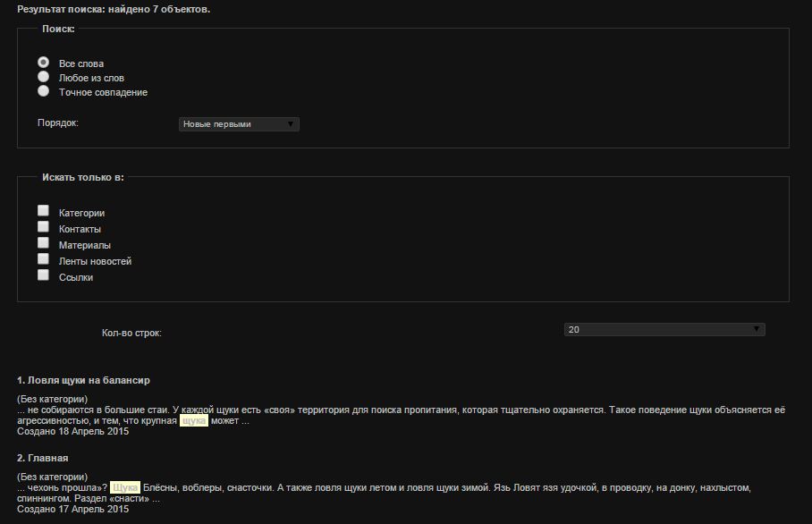
Task: Select the 'Все слова' radio button
Action: [x=44, y=63]
